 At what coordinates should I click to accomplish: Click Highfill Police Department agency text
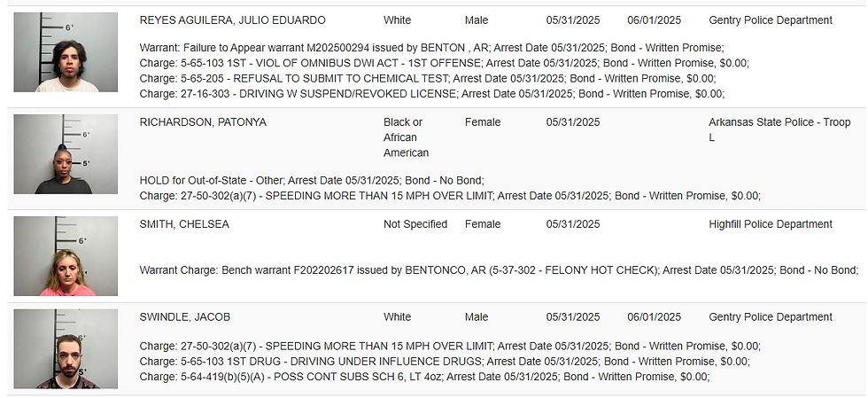[771, 224]
